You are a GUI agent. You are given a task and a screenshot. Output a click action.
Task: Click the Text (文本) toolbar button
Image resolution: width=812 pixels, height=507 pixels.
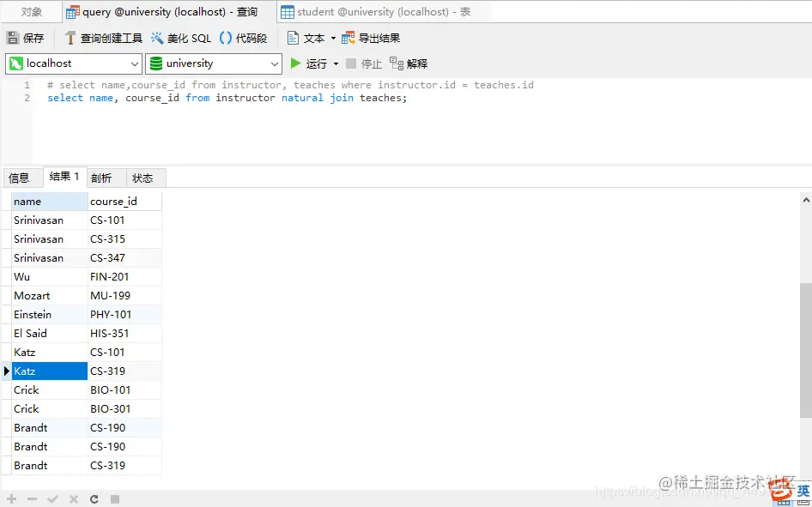tap(306, 38)
